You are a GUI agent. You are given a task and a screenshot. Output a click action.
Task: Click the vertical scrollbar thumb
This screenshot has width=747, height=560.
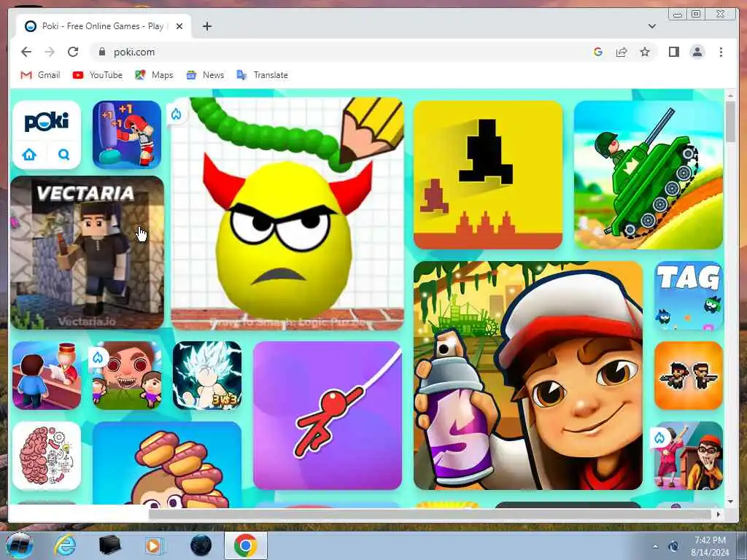click(x=731, y=122)
